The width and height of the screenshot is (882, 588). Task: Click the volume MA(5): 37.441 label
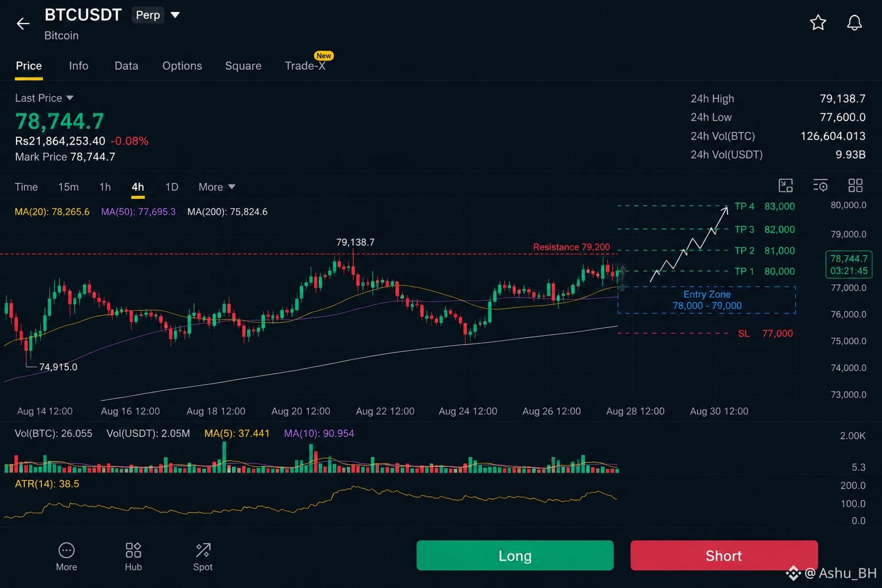237,434
